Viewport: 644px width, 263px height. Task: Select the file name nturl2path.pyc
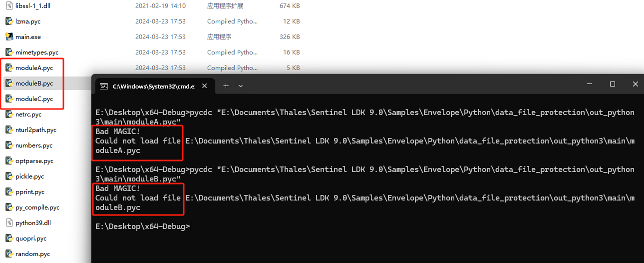click(x=36, y=130)
